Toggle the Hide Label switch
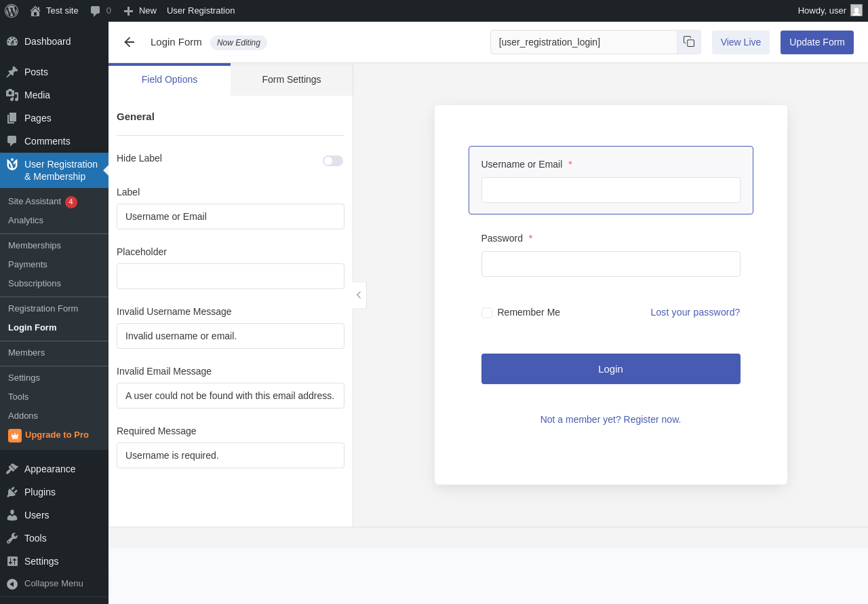The height and width of the screenshot is (604, 868). [333, 161]
